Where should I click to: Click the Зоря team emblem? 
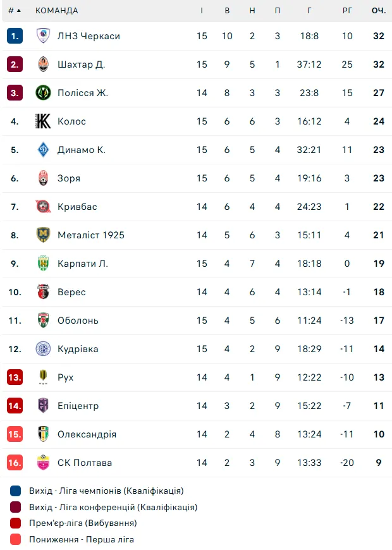pos(43,178)
